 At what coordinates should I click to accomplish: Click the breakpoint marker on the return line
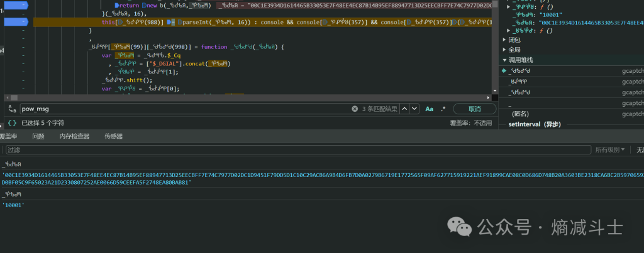(x=16, y=5)
